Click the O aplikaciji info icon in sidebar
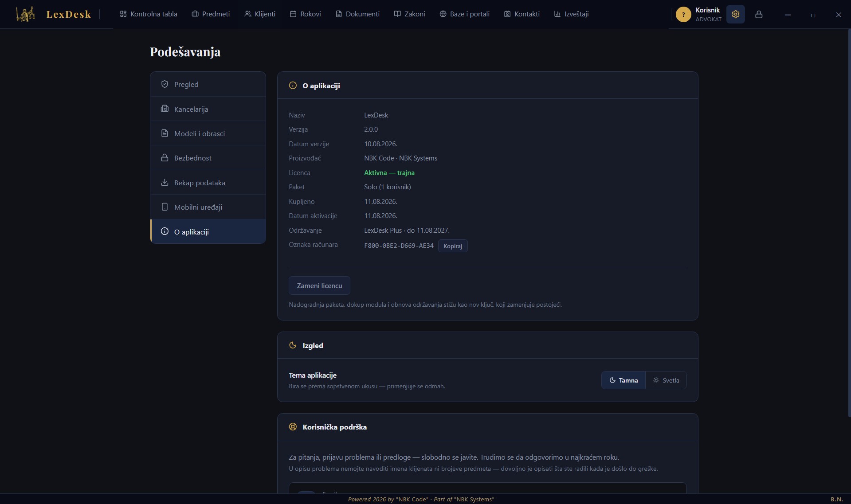 point(165,231)
